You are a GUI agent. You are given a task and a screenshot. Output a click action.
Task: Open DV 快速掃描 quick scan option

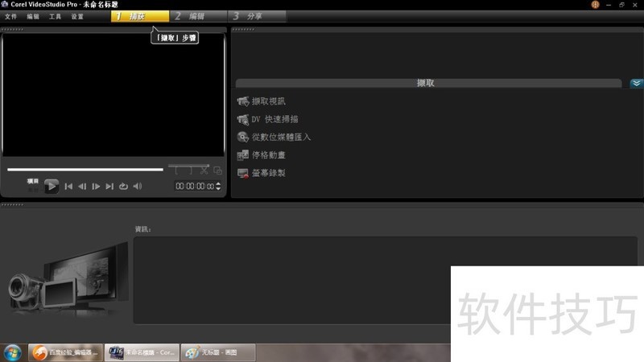[268, 119]
